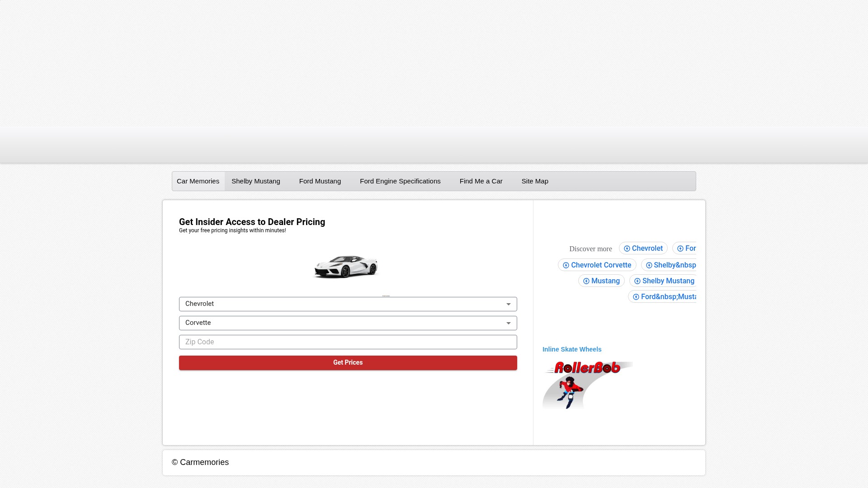Click the © Carmemories footer text
This screenshot has width=868, height=488.
click(x=200, y=462)
